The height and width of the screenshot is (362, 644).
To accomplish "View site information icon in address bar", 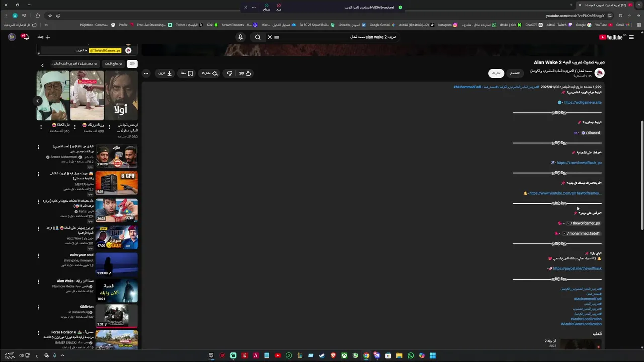I will [610, 16].
